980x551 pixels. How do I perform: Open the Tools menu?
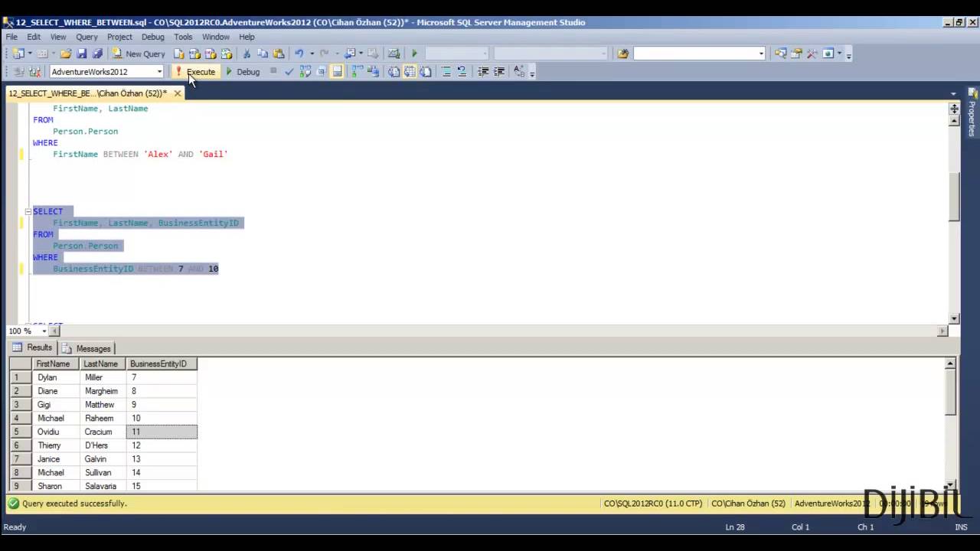pos(183,37)
